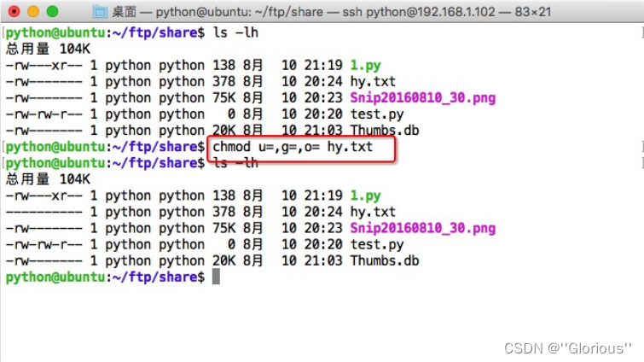644x362 pixels.
Task: Click '21:19' time in the first listing
Action: tap(323, 65)
